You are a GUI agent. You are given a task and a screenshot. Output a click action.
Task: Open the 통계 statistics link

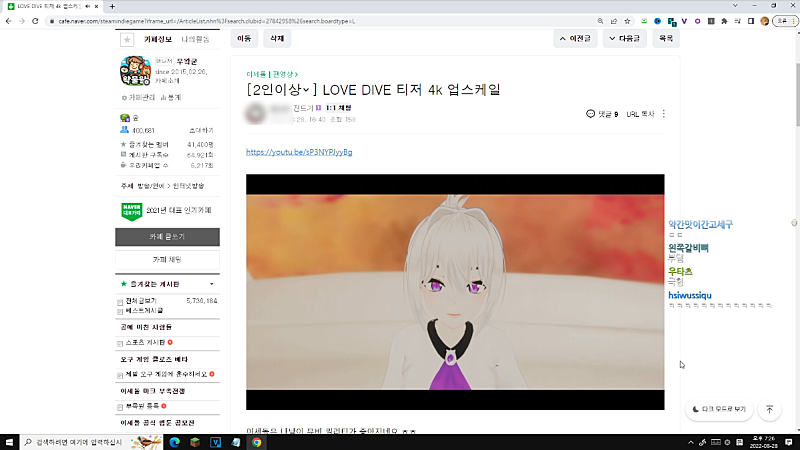coord(171,97)
